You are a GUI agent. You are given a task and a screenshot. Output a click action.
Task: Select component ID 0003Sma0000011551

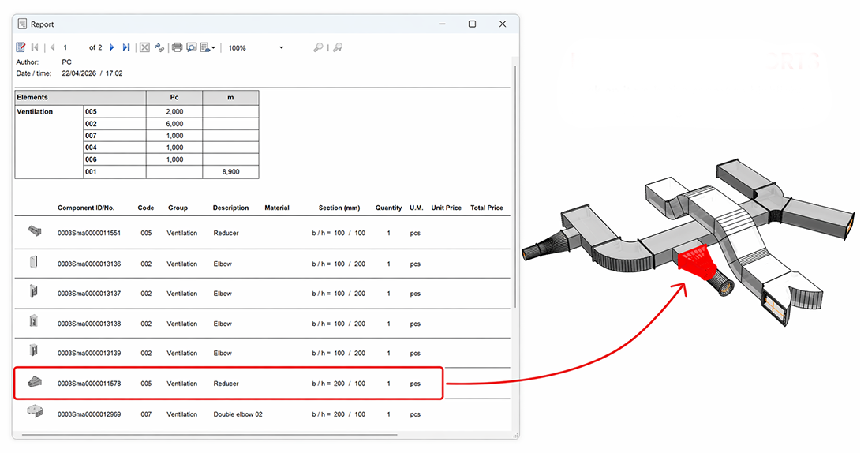(89, 233)
